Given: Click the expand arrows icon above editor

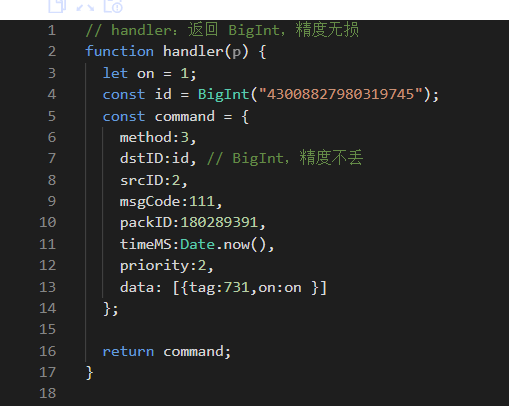Looking at the screenshot, I should coord(85,6).
